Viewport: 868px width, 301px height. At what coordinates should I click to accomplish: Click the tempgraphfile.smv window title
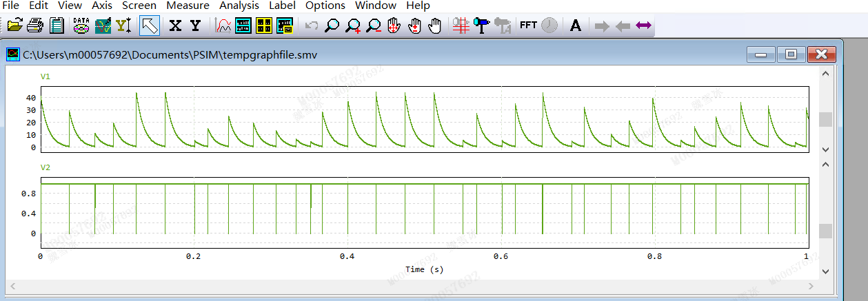(170, 54)
